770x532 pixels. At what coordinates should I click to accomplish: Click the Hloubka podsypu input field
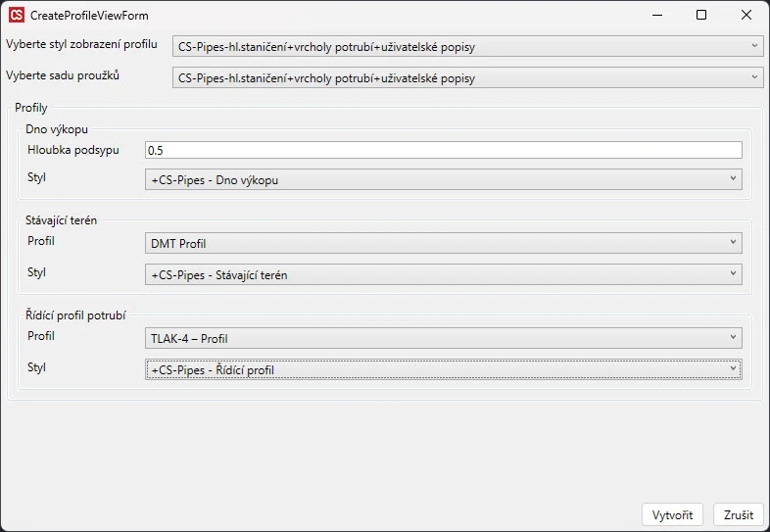coord(443,150)
